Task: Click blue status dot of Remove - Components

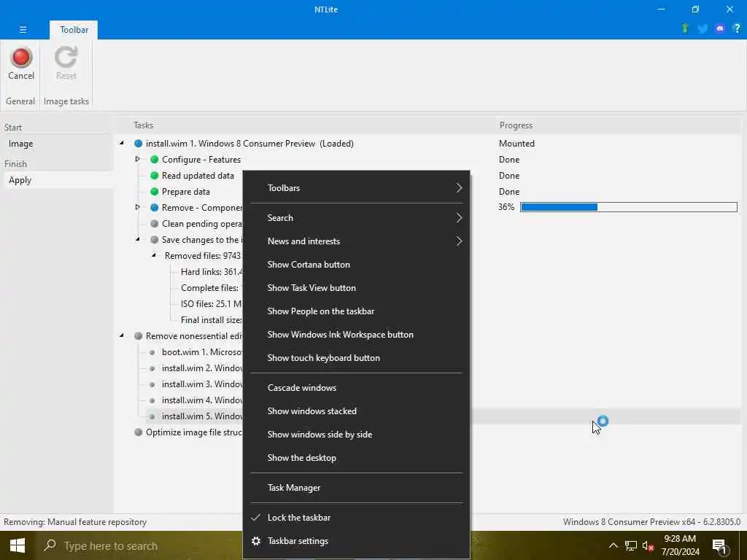Action: tap(155, 208)
